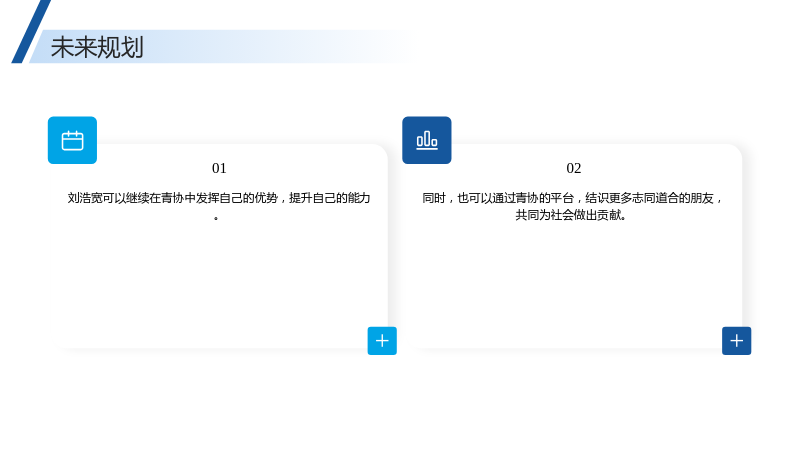Click the phrase 结识更多志同道合的朋友 in card 02
This screenshot has height=450, width=800.
point(649,198)
